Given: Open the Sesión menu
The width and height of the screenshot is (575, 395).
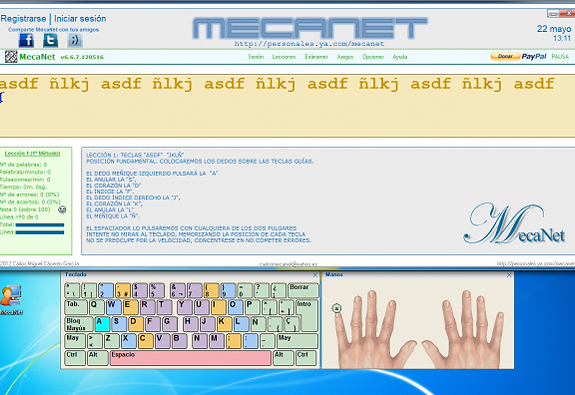Looking at the screenshot, I should [256, 57].
